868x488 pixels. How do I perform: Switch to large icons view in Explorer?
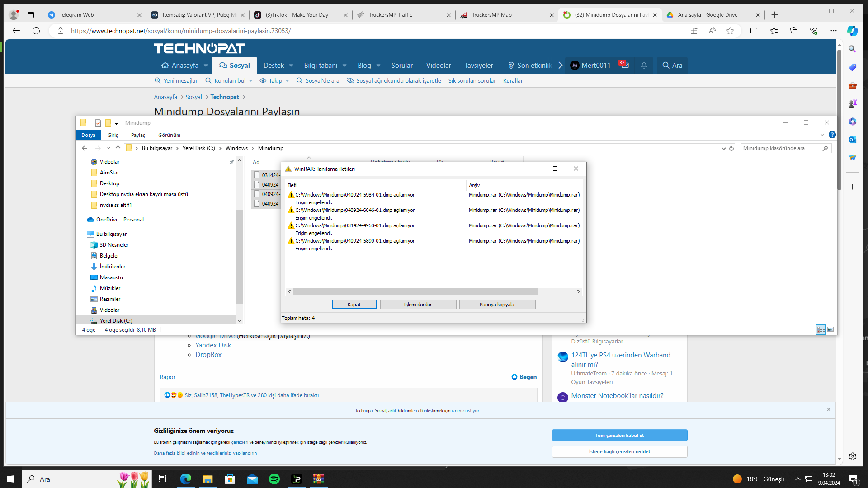[830, 329]
